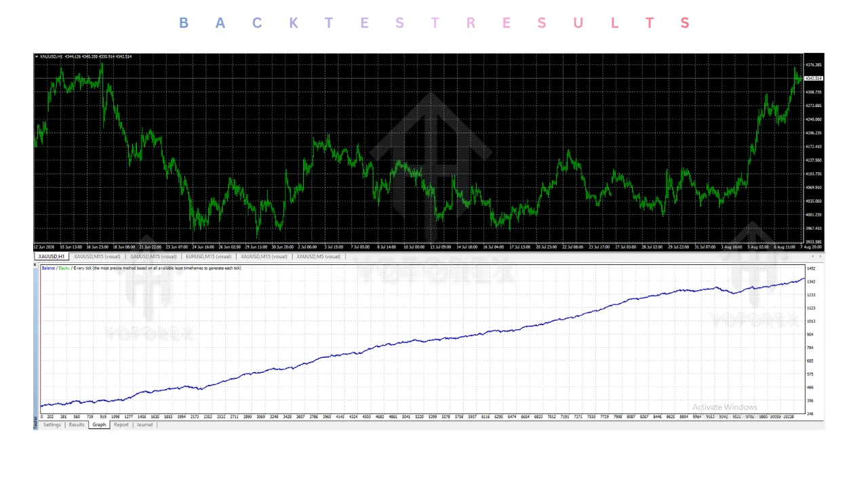Switch to the XAUUSD,H1 chart tab
The height and width of the screenshot is (488, 868).
click(52, 257)
